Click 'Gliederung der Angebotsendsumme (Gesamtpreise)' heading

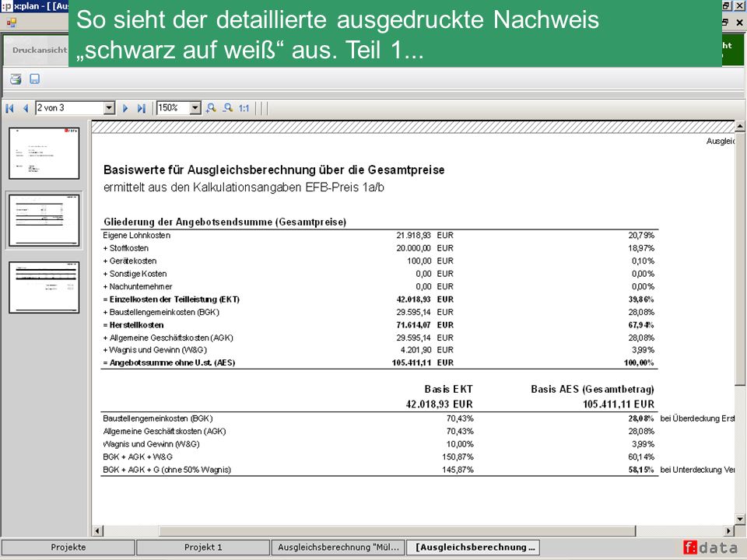click(x=225, y=222)
